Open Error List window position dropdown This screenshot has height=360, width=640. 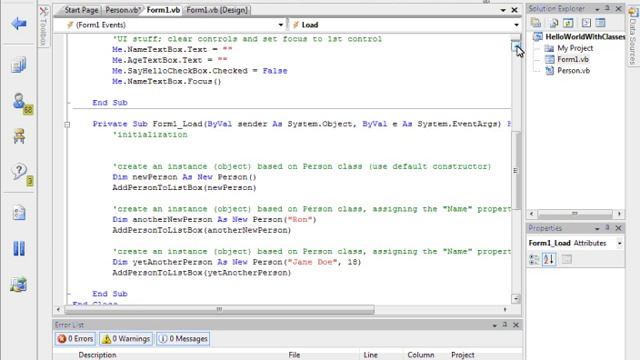(494, 325)
